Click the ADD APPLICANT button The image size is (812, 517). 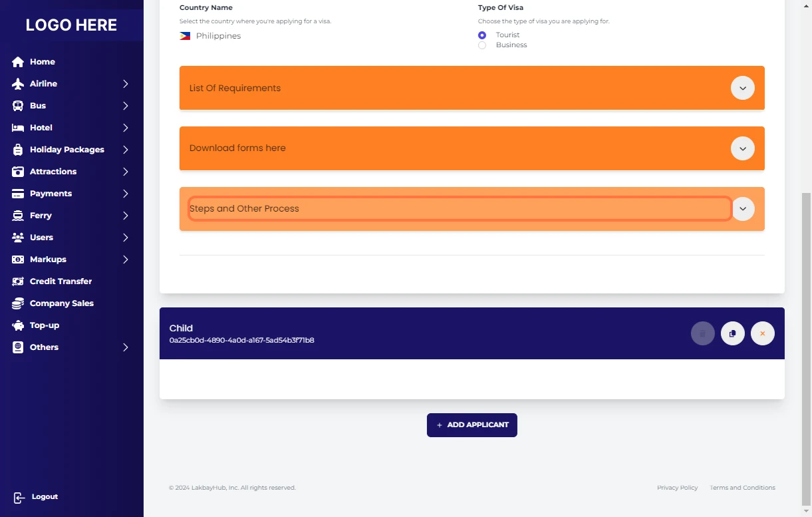pos(472,425)
